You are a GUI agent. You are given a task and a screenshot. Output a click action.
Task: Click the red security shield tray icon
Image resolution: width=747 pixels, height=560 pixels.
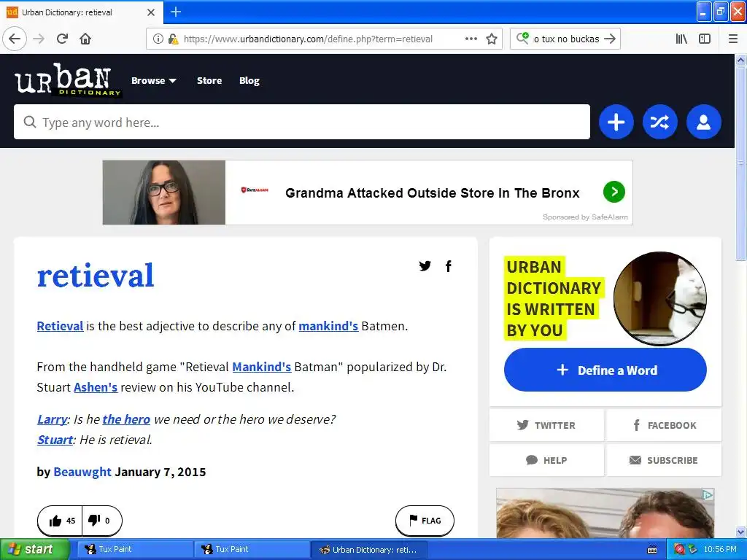679,550
